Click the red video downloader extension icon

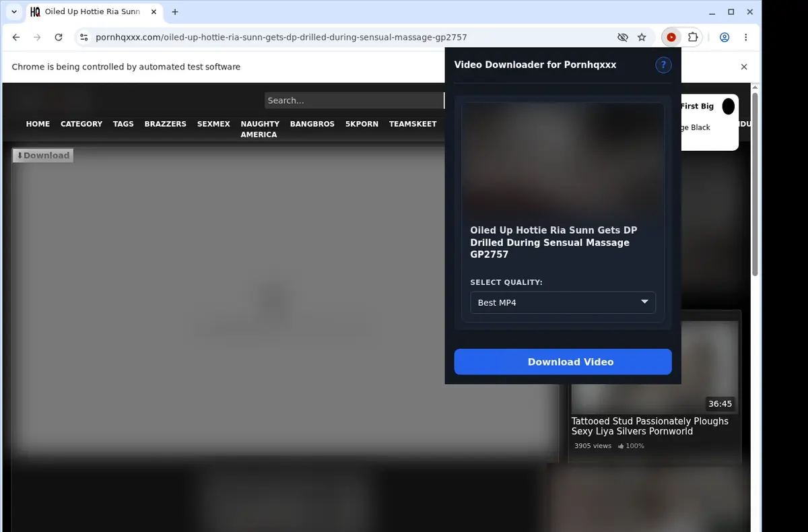[x=671, y=38]
